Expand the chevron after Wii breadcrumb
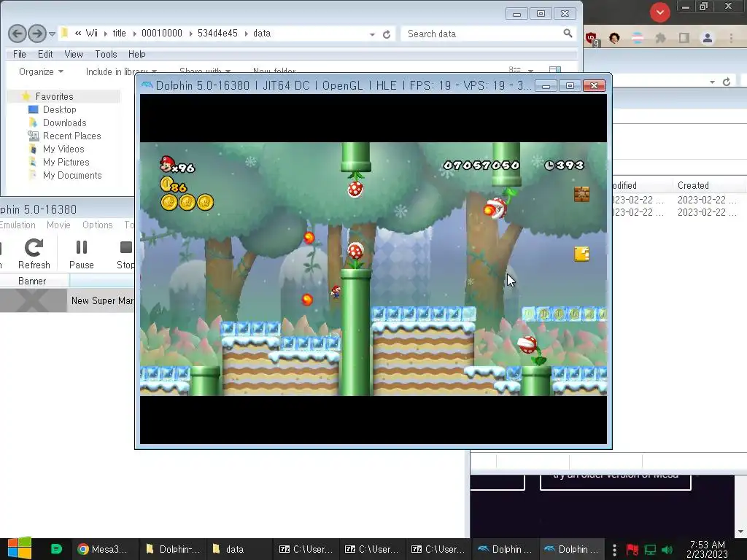The width and height of the screenshot is (747, 560). click(x=105, y=34)
